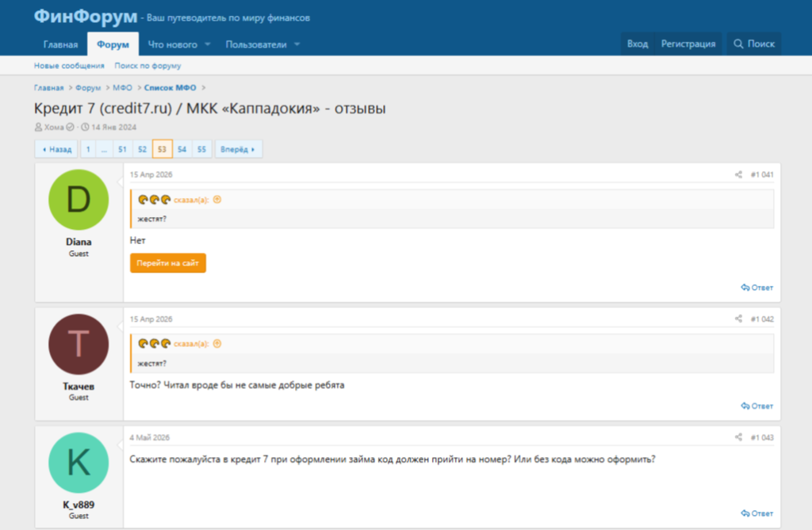The width and height of the screenshot is (812, 530).
Task: Go to page 55
Action: click(201, 149)
